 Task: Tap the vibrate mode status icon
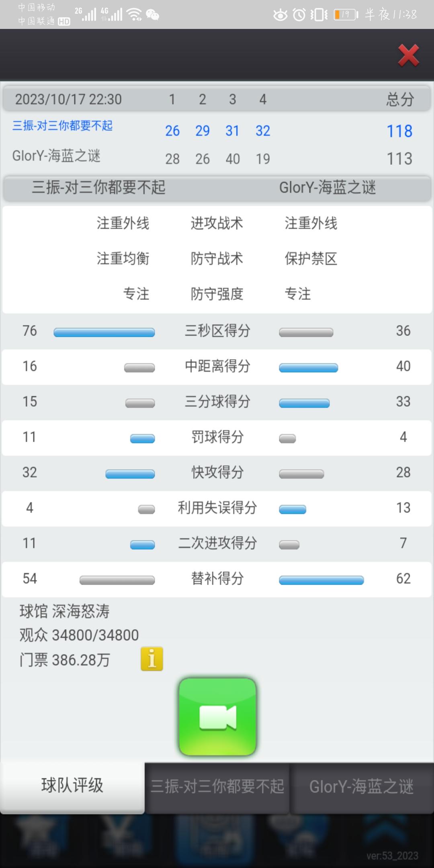[x=319, y=15]
